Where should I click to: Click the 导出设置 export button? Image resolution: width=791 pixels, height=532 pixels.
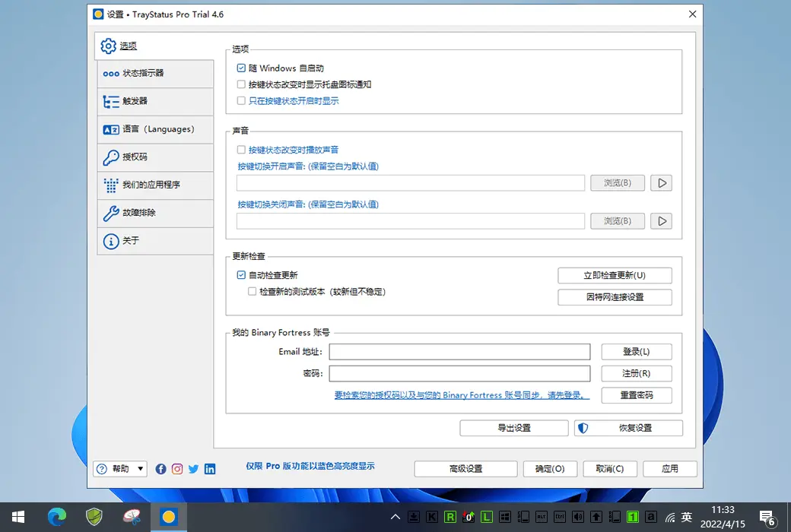pos(514,428)
